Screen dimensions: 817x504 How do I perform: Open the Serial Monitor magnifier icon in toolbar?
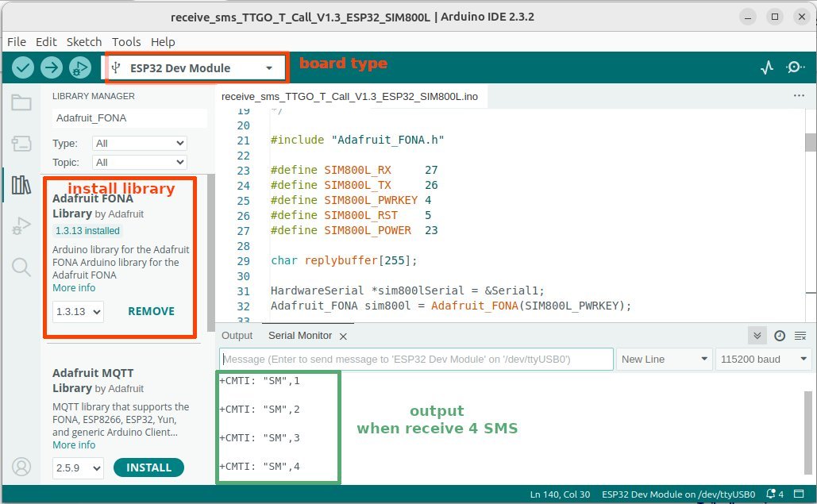coord(795,67)
